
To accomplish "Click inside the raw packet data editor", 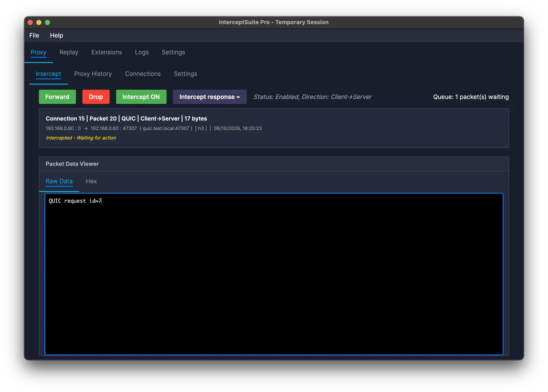I will tap(274, 274).
